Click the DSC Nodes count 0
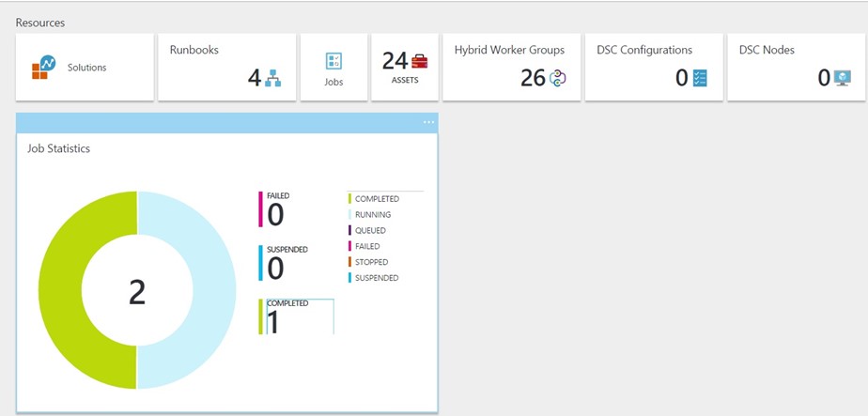 tap(824, 78)
